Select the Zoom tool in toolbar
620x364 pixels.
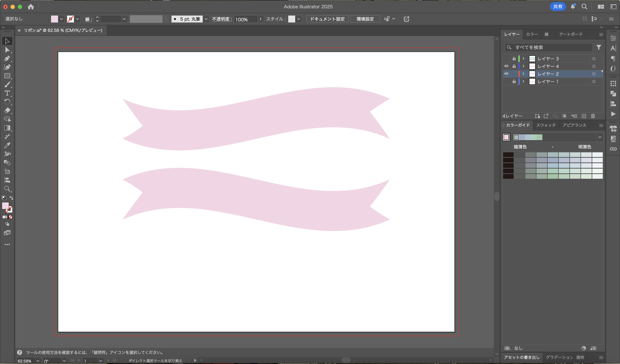(7, 189)
